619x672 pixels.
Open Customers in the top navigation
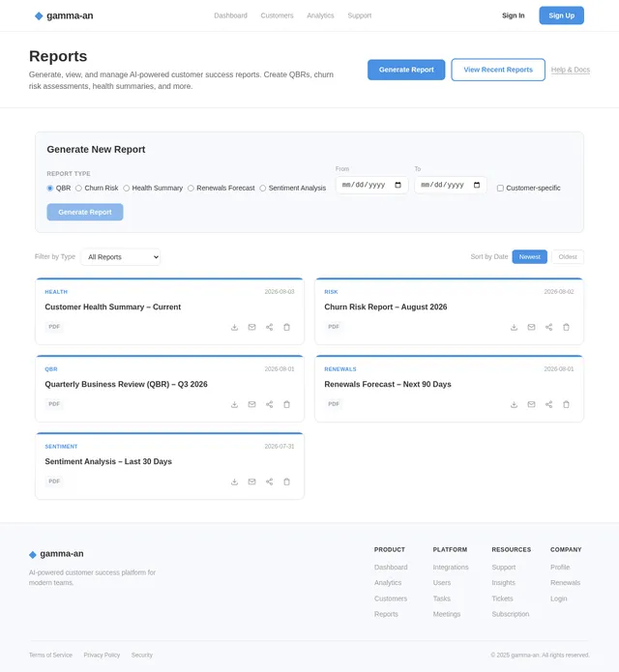point(277,15)
